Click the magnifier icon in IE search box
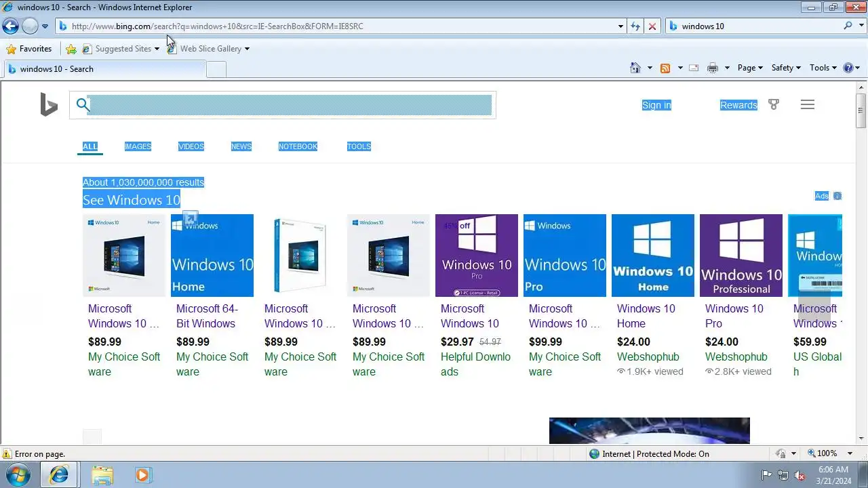This screenshot has width=868, height=488. coord(848,26)
